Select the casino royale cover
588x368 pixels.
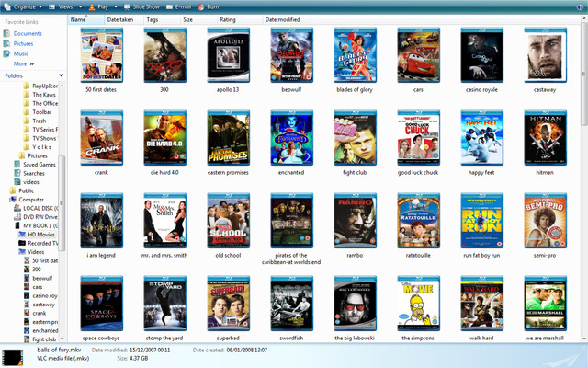point(481,55)
